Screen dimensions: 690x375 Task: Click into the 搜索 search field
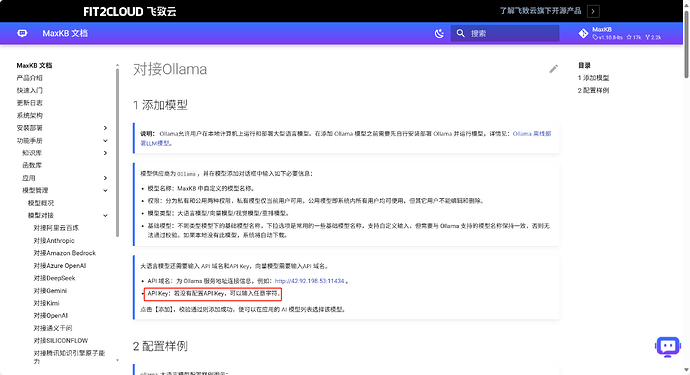click(505, 33)
